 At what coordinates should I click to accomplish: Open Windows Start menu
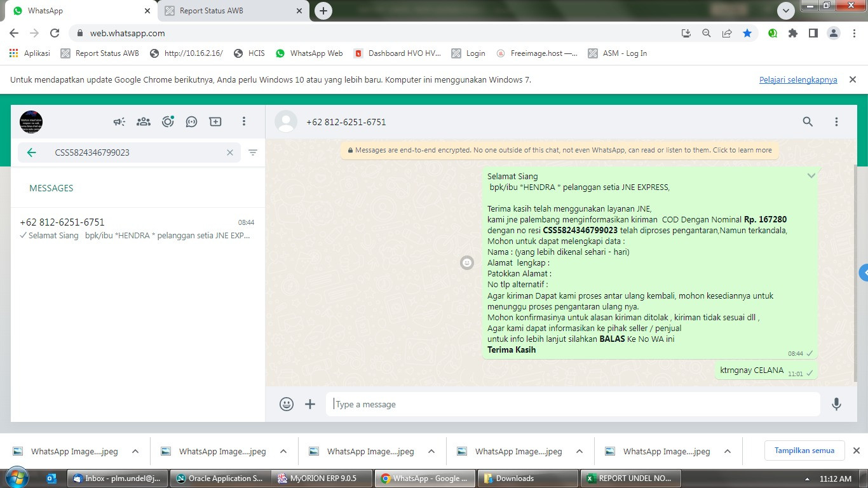tap(17, 478)
